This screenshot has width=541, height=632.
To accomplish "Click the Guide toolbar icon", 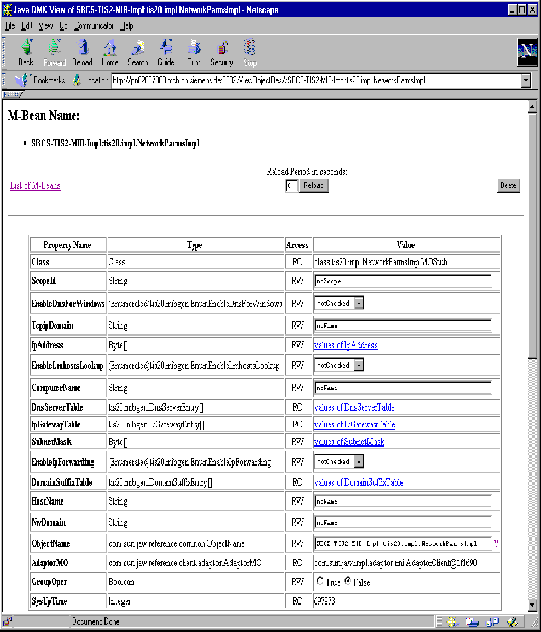I will [166, 52].
